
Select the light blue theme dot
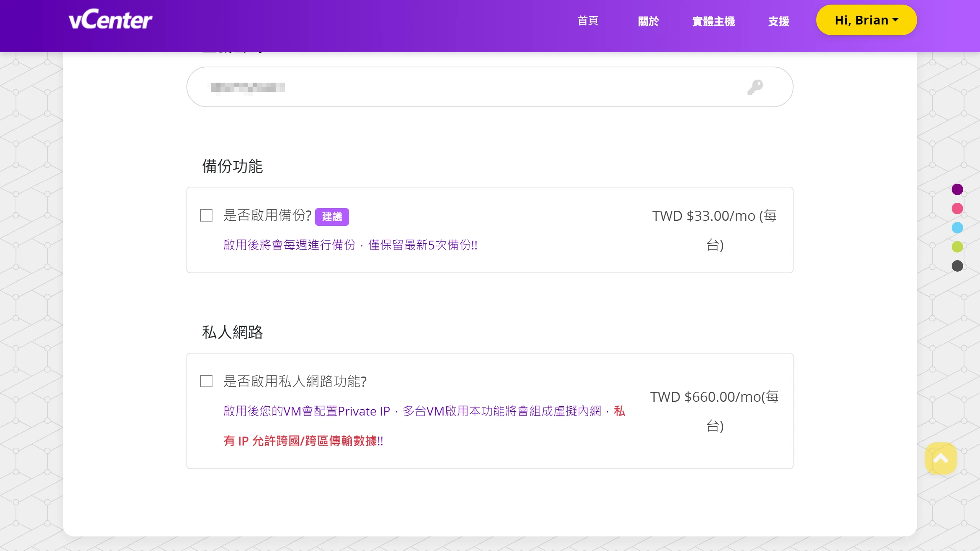tap(957, 228)
